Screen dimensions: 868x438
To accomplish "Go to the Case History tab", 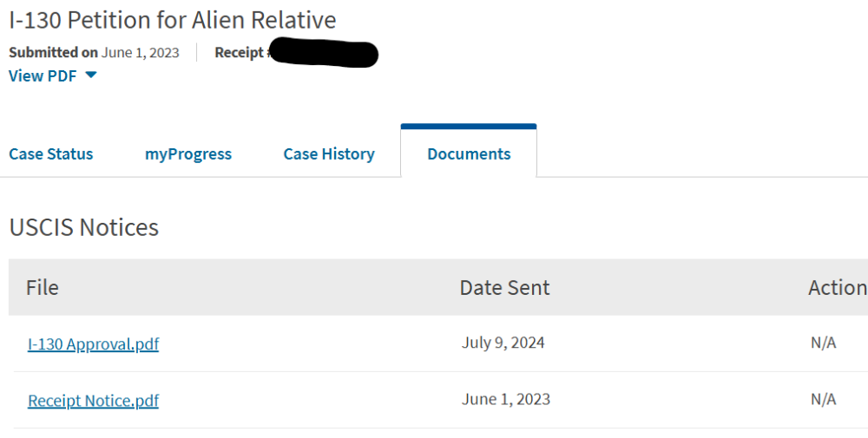I will tap(329, 154).
